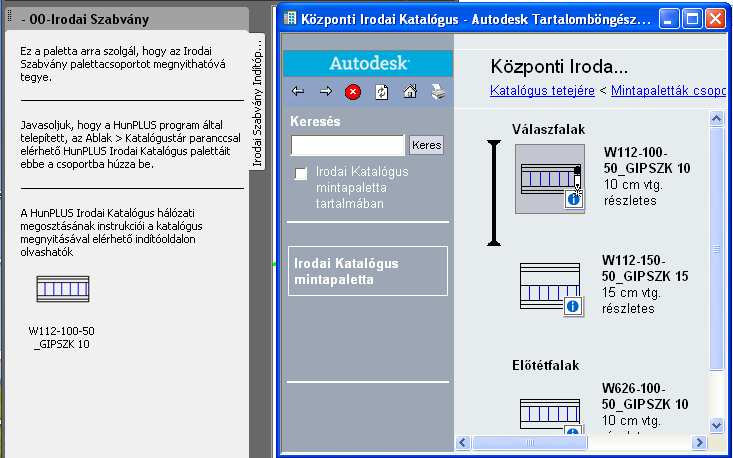Open Katalógus tetejére link
Viewport: 733px width, 458px height.
542,90
